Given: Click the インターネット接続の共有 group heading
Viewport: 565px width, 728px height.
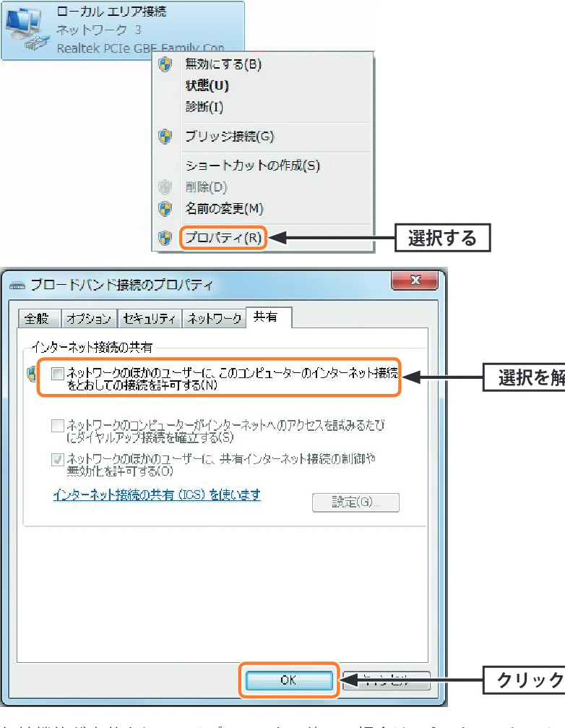Looking at the screenshot, I should point(92,347).
